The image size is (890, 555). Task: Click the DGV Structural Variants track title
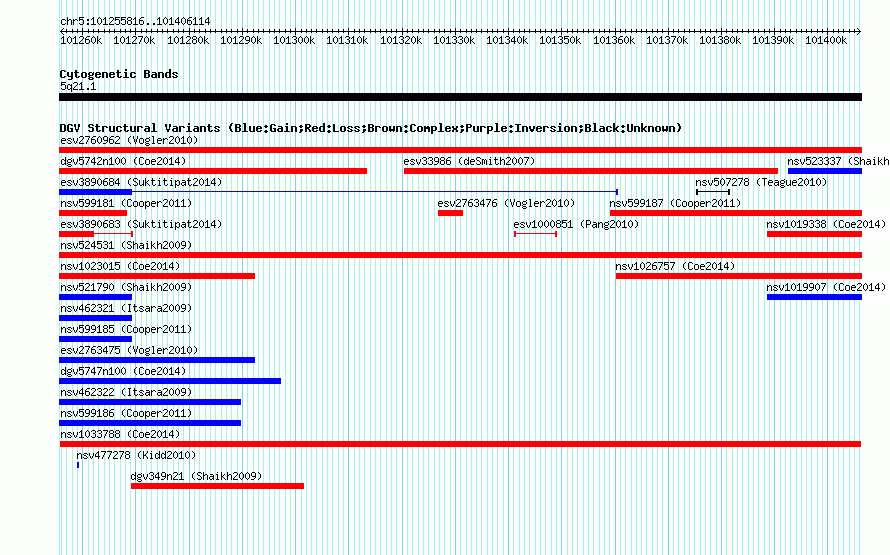click(x=371, y=128)
